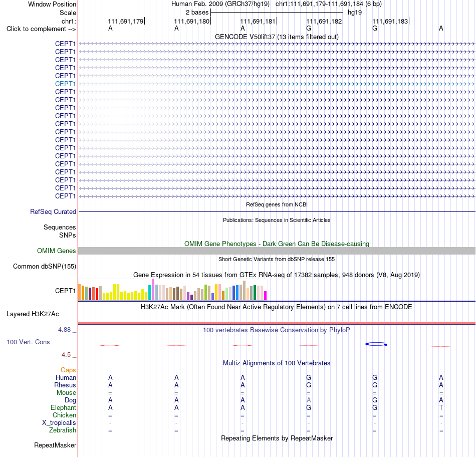This screenshot has height=457, width=476.
Task: Click the CEPT1 label beside GTEx chart
Action: click(x=65, y=291)
